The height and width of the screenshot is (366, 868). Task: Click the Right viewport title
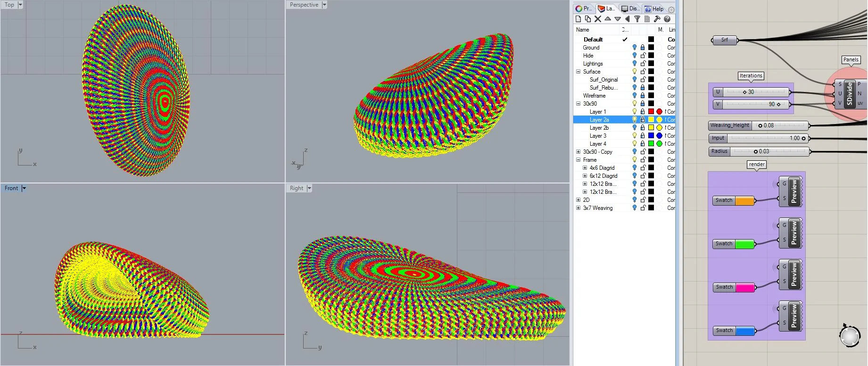pyautogui.click(x=297, y=188)
